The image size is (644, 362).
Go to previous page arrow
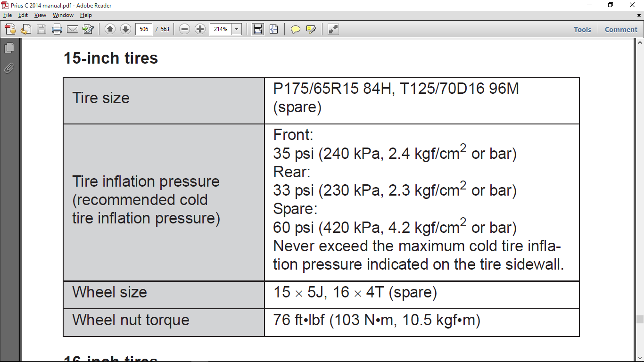click(110, 29)
